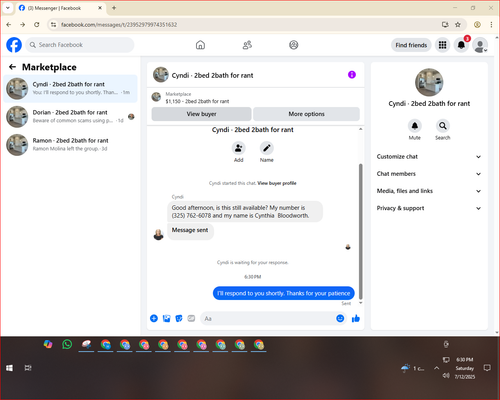The image size is (500, 400).
Task: Open Task View on the taskbar
Action: pos(28,368)
